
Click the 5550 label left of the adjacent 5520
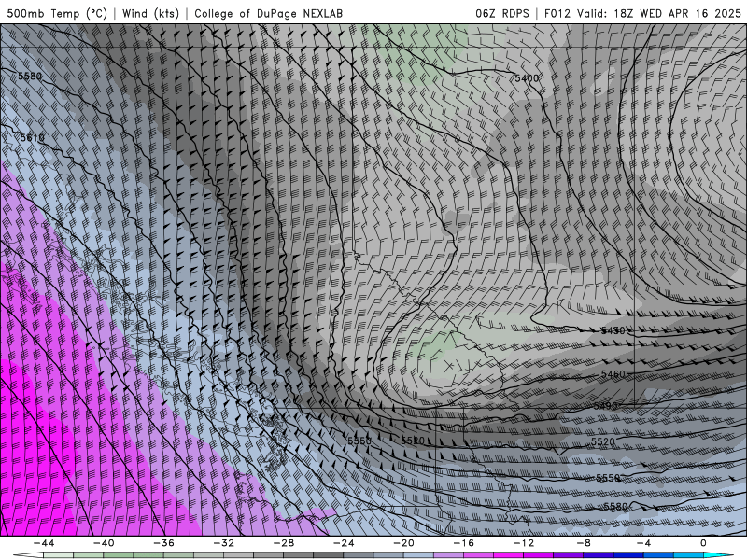[359, 441]
